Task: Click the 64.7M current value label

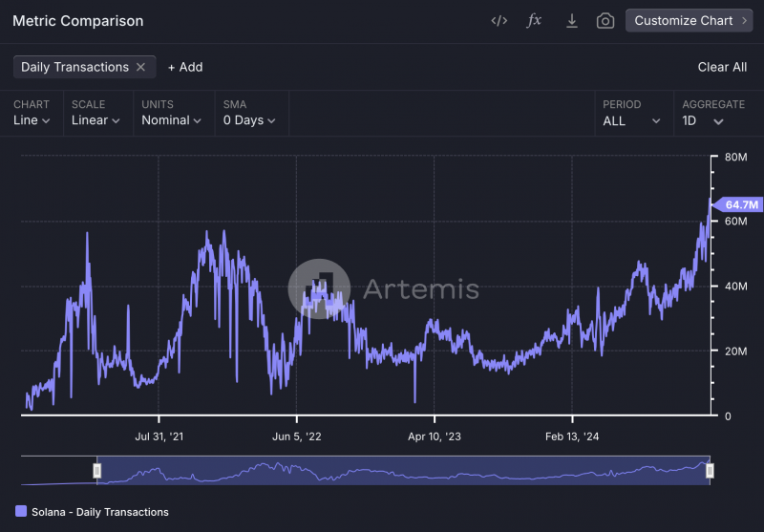Action: point(737,204)
